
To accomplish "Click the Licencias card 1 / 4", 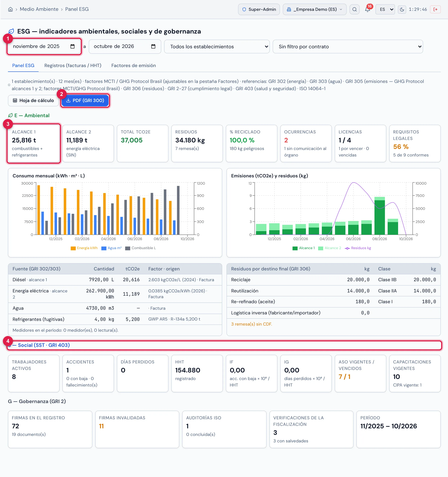I will pyautogui.click(x=360, y=143).
